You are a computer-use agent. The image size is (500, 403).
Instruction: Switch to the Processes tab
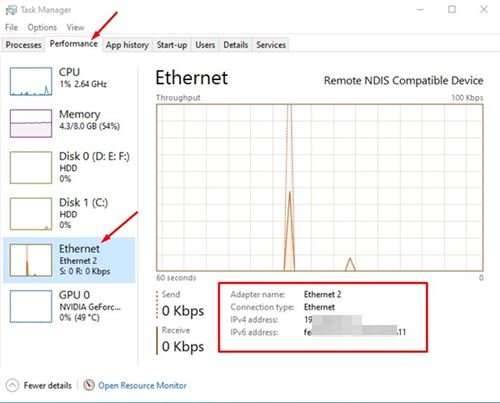pyautogui.click(x=23, y=45)
